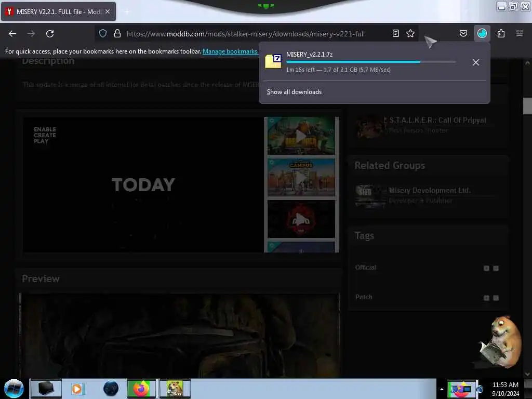Open the Save to Pocket icon
The image size is (532, 399).
click(x=463, y=33)
